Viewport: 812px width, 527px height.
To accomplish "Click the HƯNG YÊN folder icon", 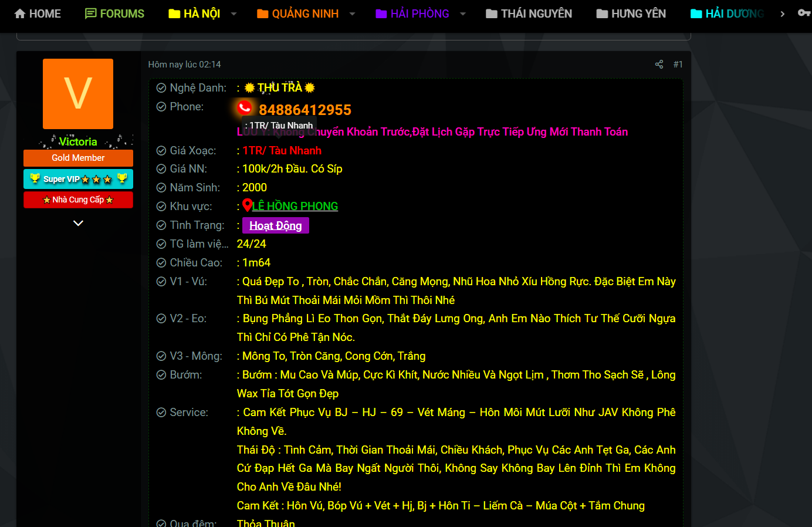I will 602,13.
